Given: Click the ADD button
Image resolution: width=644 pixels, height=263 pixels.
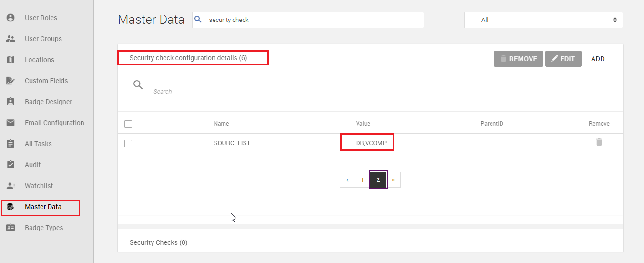Looking at the screenshot, I should tap(598, 59).
